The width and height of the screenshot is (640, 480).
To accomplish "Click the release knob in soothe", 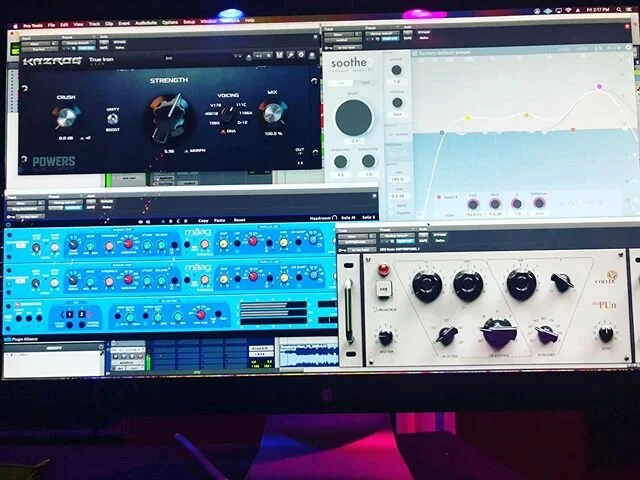I will click(397, 102).
